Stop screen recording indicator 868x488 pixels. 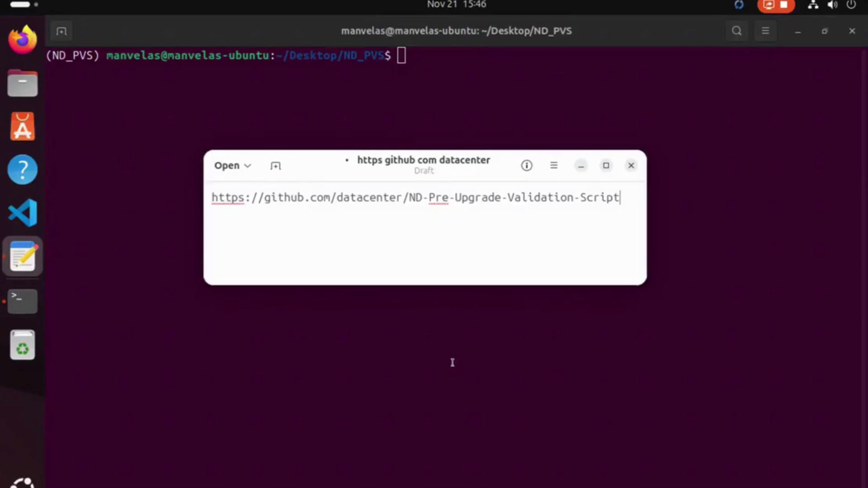tap(776, 5)
